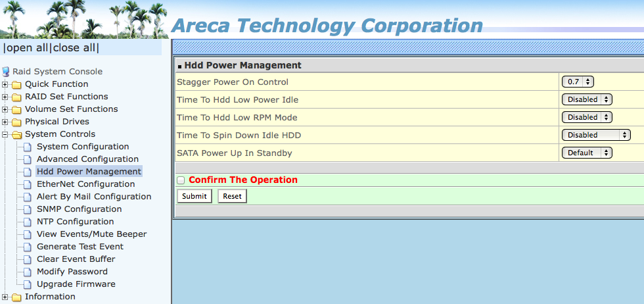Click the red Confirm The Operation text
644x304 pixels.
243,180
